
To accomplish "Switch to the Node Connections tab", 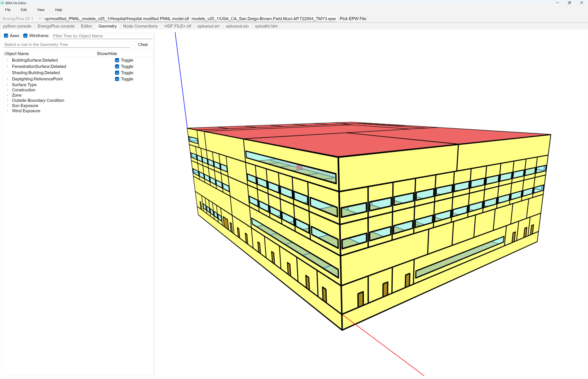I will pyautogui.click(x=140, y=26).
